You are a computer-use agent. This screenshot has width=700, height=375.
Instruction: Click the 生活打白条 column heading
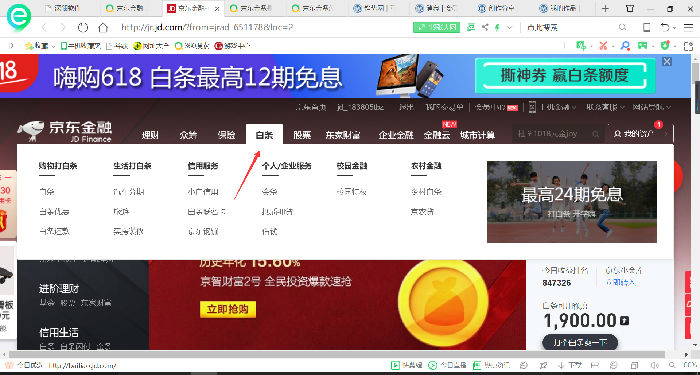(133, 166)
